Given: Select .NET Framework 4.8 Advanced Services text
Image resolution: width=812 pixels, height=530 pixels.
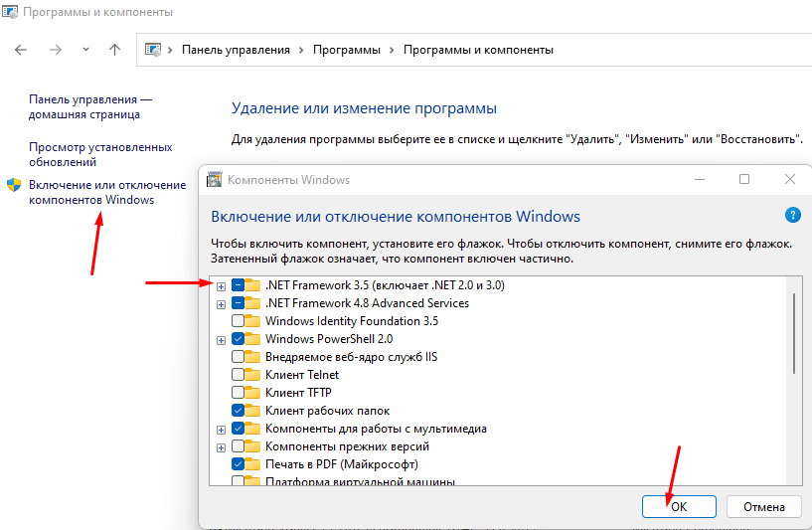Looking at the screenshot, I should point(367,302).
